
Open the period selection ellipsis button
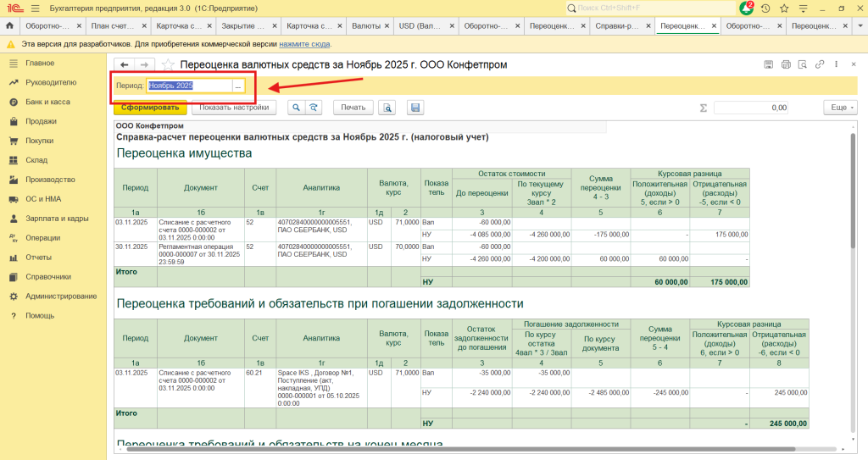[238, 86]
